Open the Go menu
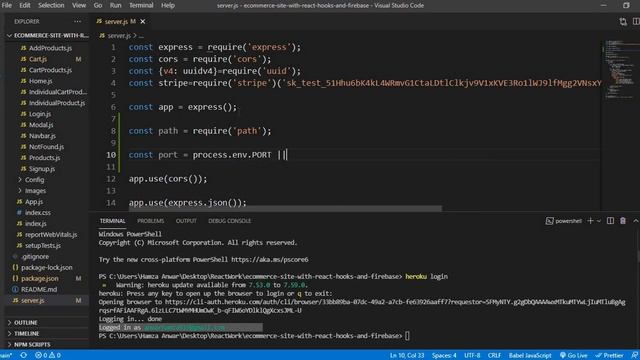Image resolution: width=640 pixels, height=360 pixels. pyautogui.click(x=98, y=5)
